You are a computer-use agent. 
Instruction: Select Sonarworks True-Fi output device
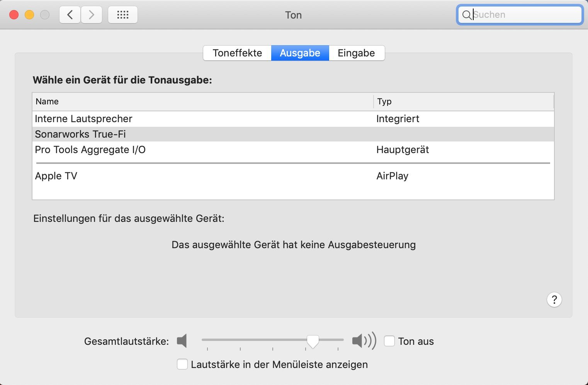80,134
